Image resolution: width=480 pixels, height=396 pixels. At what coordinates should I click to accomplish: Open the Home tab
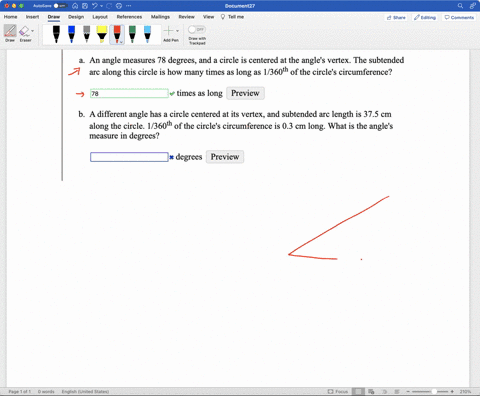[10, 17]
